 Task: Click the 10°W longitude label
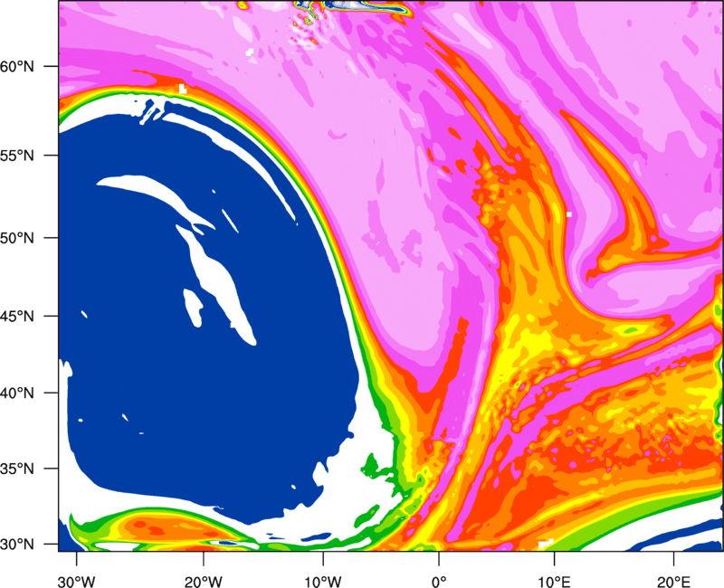323,582
